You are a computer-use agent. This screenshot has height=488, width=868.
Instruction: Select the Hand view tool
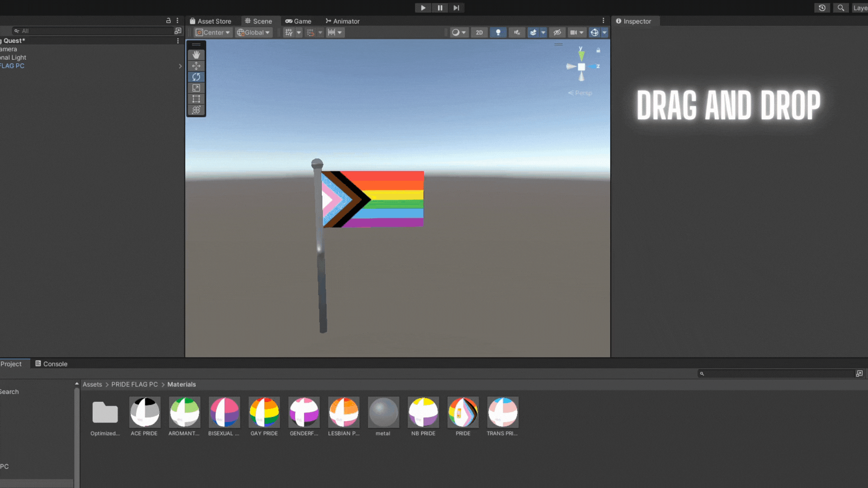[196, 55]
